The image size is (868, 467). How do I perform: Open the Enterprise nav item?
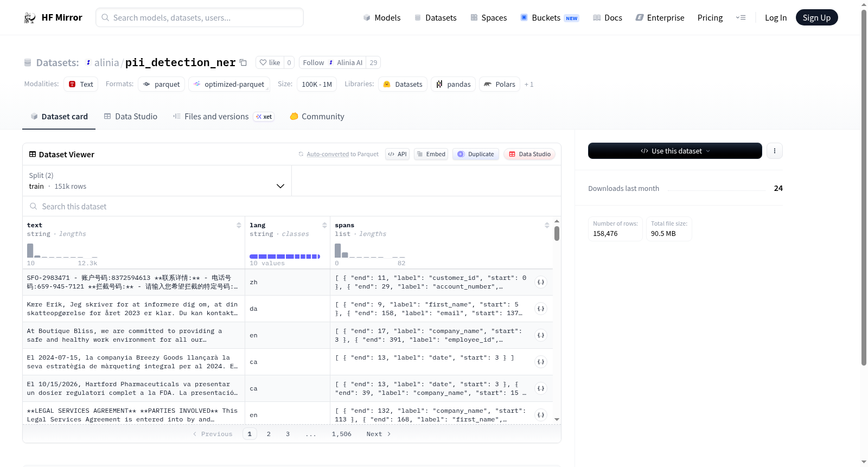click(660, 17)
